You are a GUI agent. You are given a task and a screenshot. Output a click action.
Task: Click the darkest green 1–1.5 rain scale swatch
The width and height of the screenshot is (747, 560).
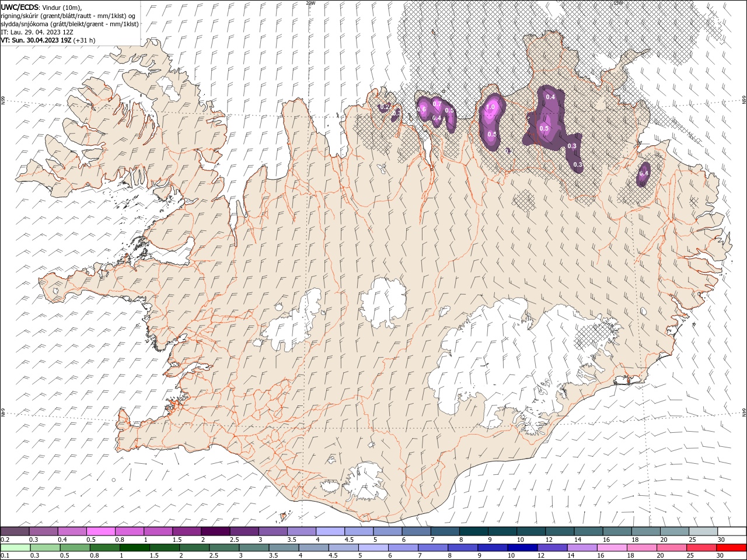(135, 547)
